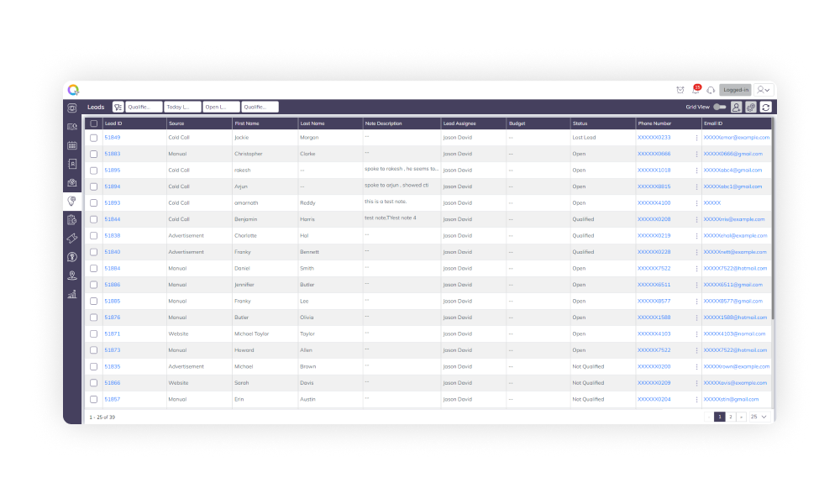Toggle the Grid View switch
Image resolution: width=840 pixels, height=504 pixels.
[x=720, y=108]
